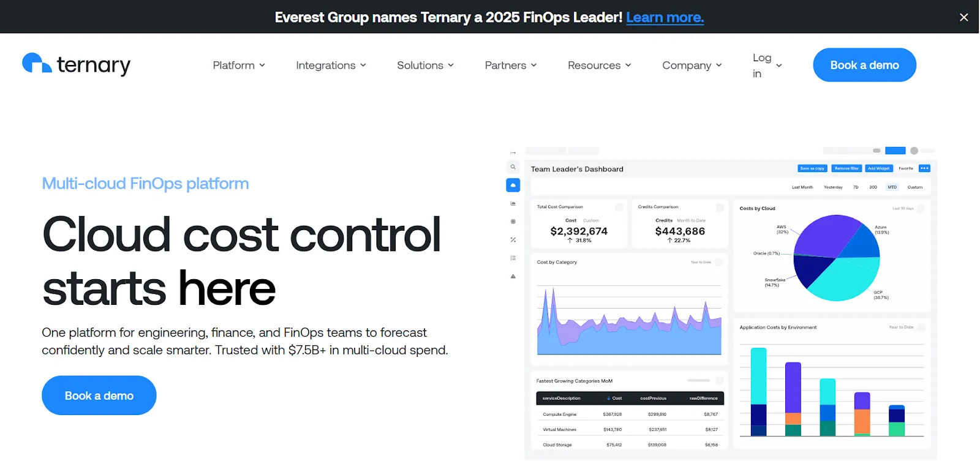Click the costPrevious column header
Screen dimensions: 980x461
654,399
